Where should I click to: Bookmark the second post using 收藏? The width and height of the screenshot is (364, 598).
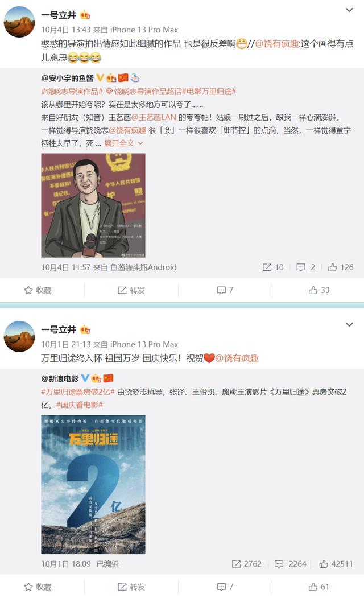click(x=38, y=587)
